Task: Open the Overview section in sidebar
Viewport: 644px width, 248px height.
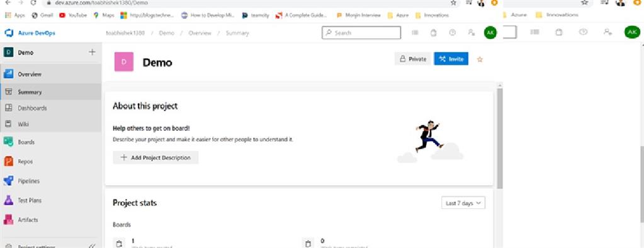Action: click(x=50, y=74)
